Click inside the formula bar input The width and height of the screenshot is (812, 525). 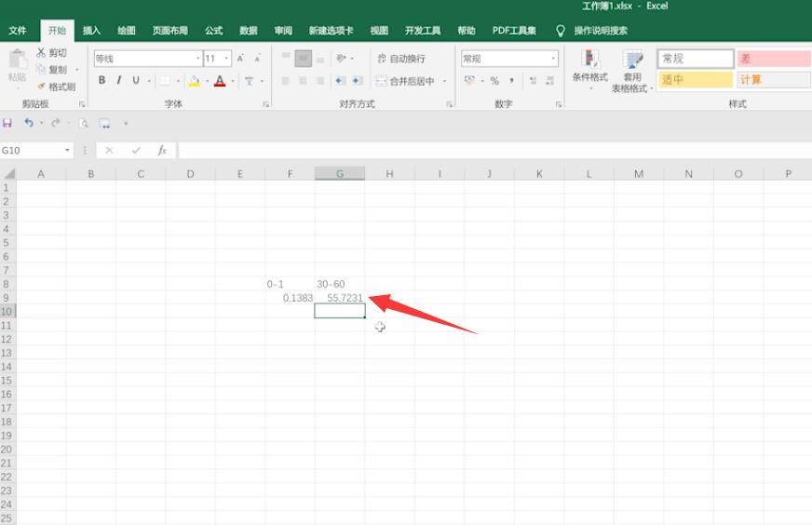coord(494,150)
